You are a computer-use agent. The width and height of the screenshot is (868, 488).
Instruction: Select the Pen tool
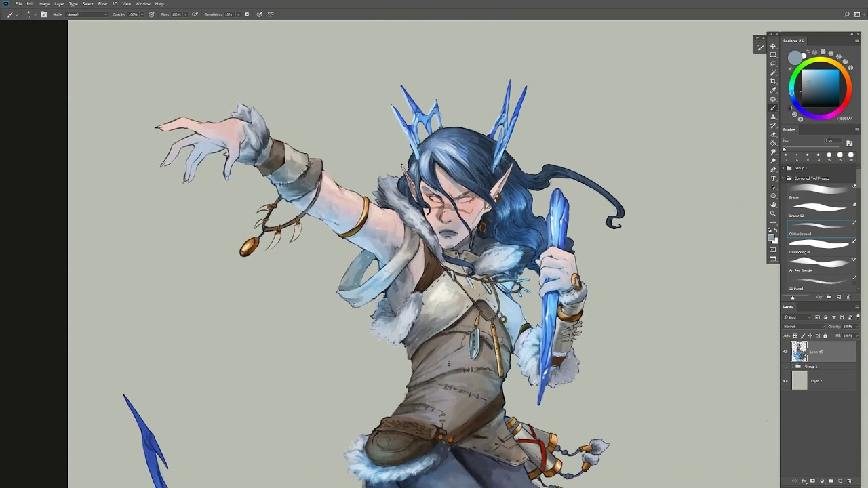pos(772,169)
